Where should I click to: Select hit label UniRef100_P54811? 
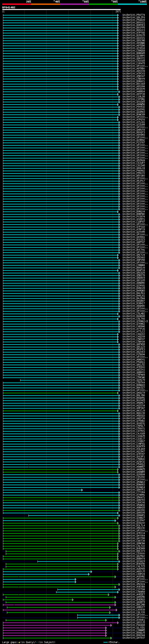134,362
